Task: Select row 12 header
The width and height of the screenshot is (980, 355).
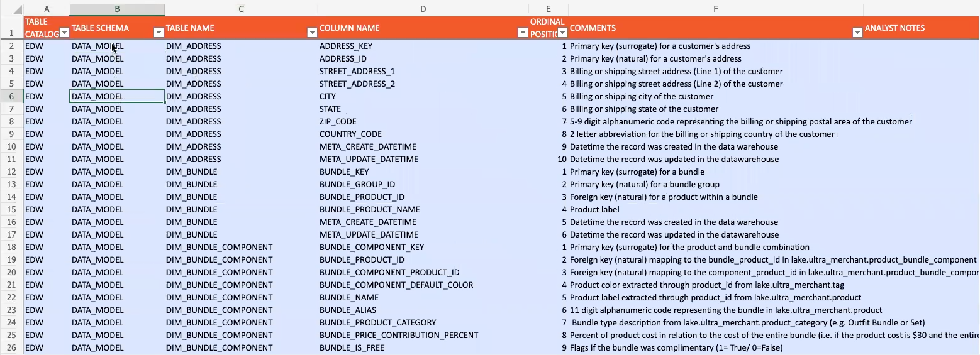Action: [12, 172]
